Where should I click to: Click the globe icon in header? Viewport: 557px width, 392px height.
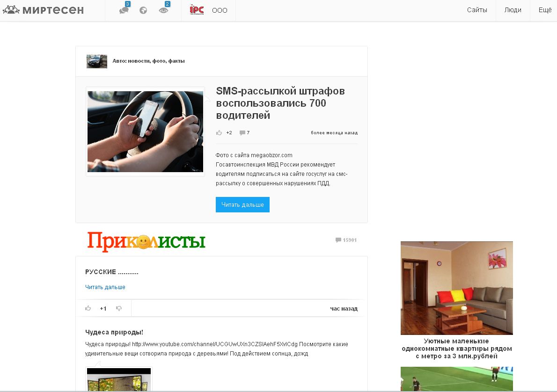pyautogui.click(x=143, y=10)
